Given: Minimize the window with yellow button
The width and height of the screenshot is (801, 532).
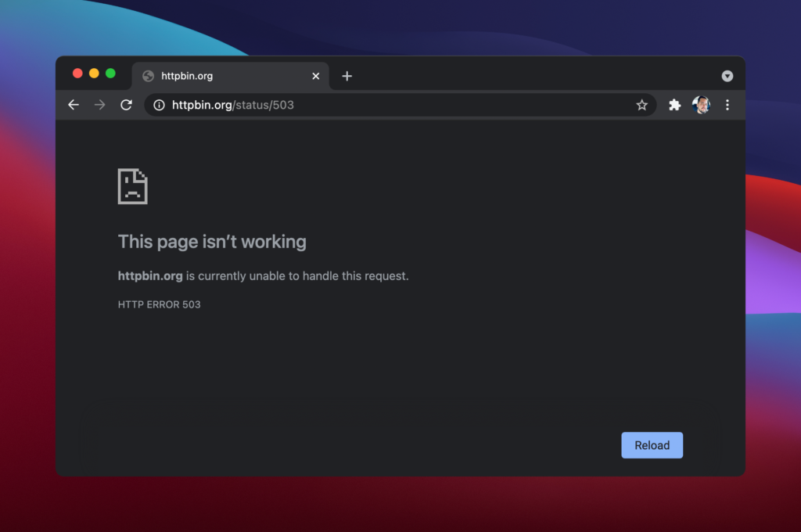Looking at the screenshot, I should (x=94, y=74).
